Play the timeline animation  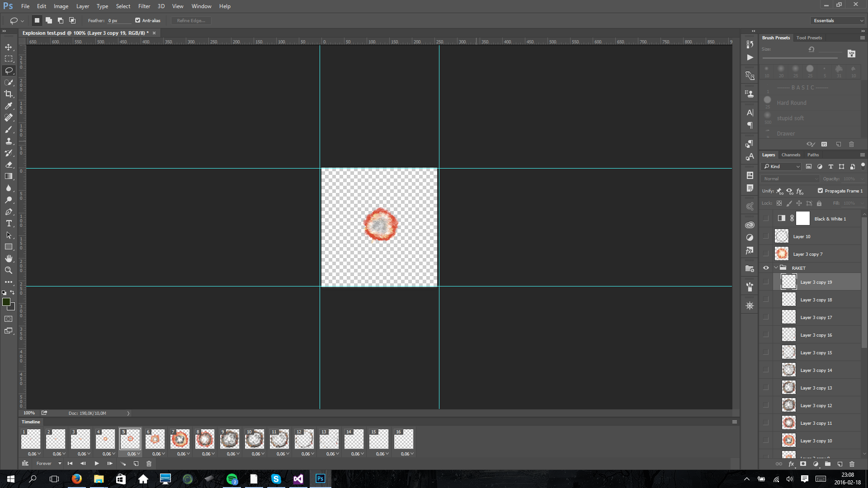[x=96, y=464]
